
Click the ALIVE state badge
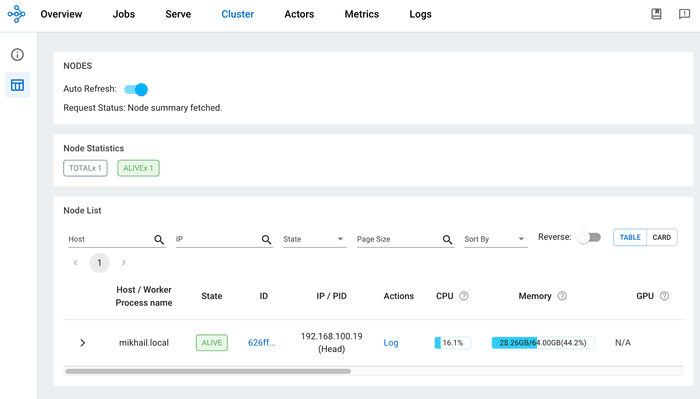(212, 343)
